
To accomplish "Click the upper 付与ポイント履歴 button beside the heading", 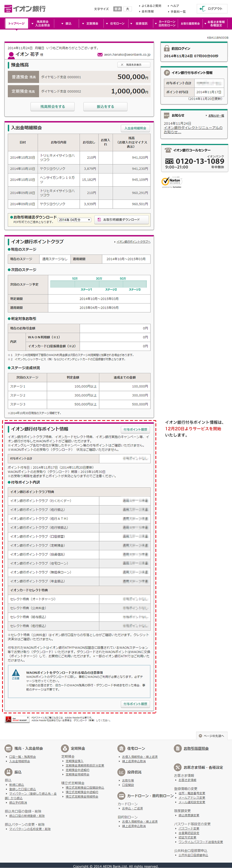I will [x=135, y=429].
